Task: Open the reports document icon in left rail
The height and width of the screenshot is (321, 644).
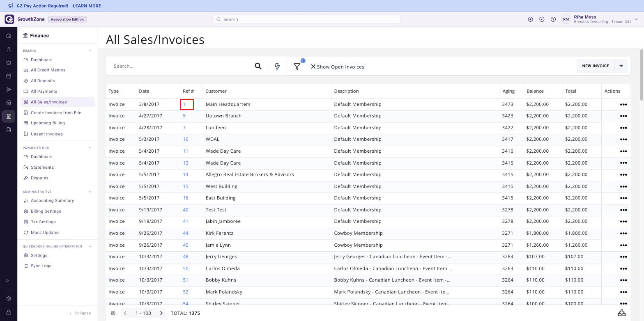Action: click(x=9, y=130)
